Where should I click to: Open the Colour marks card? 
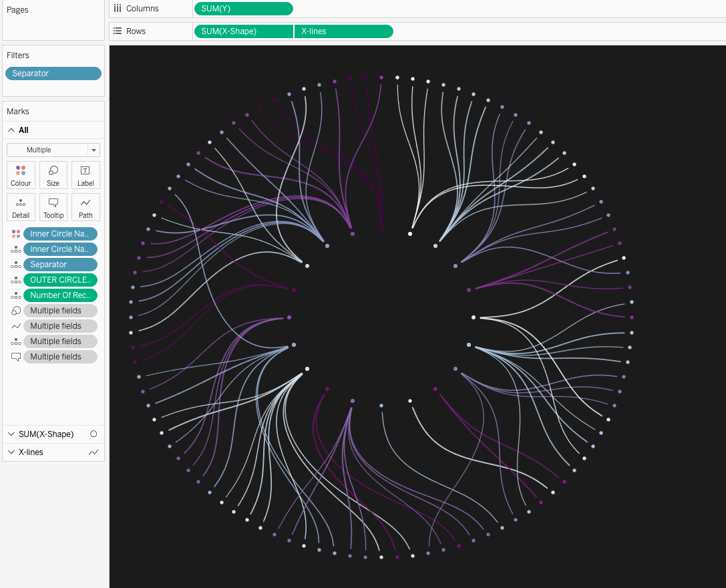click(21, 175)
